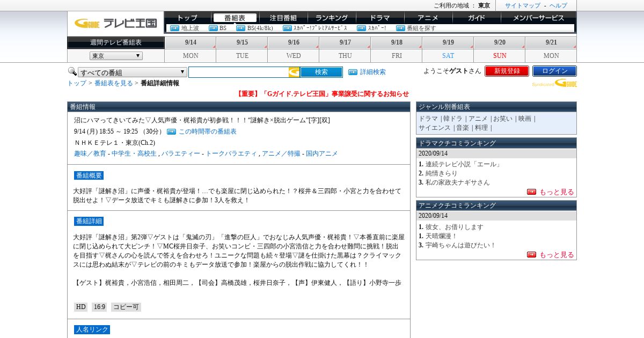Click the arrow icon before 番組を探す
Viewport: 644px width, 338px height.
400,28
